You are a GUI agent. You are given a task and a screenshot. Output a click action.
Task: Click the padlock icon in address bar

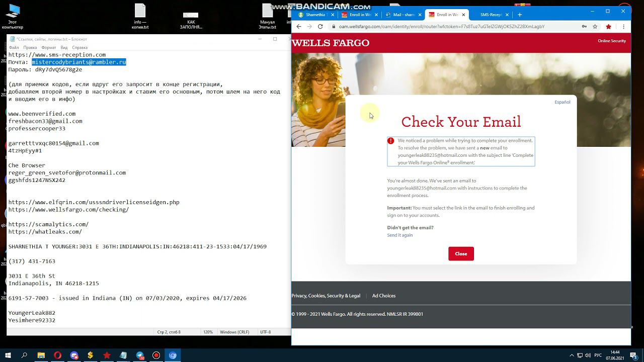click(333, 27)
